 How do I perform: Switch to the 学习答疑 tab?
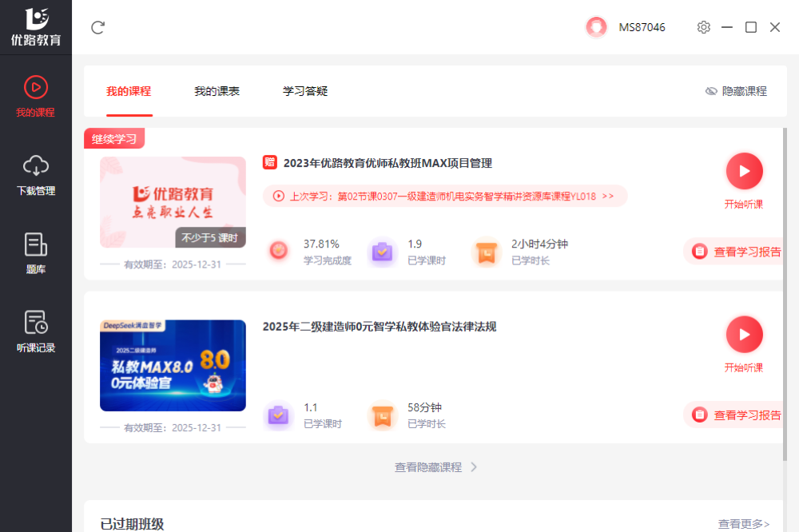click(x=305, y=91)
